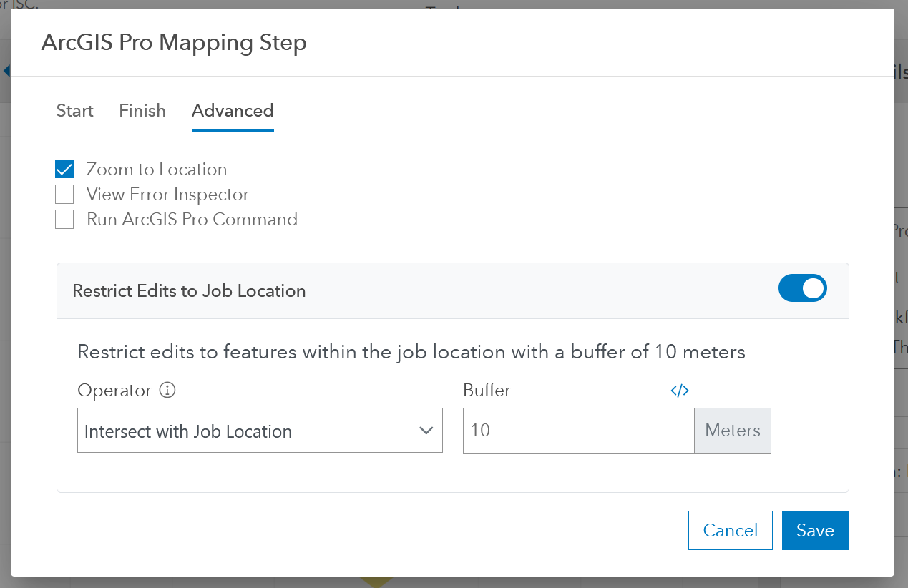Switch to the Finish tab
Viewport: 908px width, 588px height.
[x=142, y=111]
